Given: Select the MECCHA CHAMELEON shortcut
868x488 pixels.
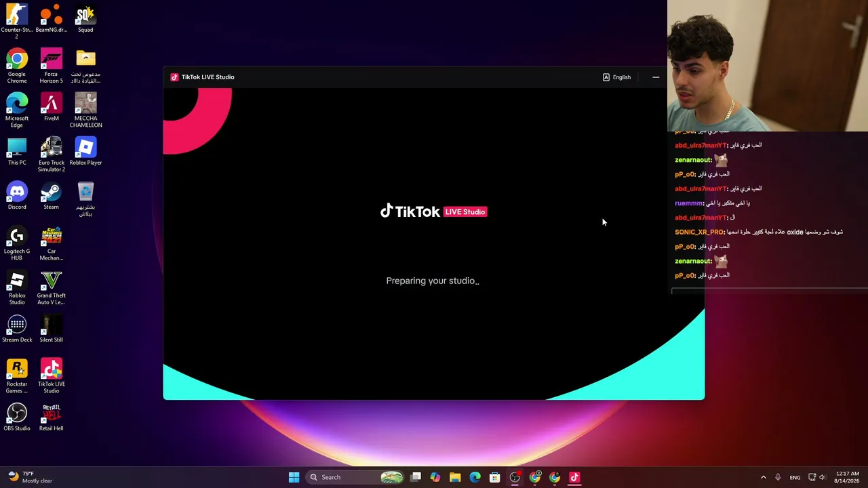Looking at the screenshot, I should click(x=85, y=110).
